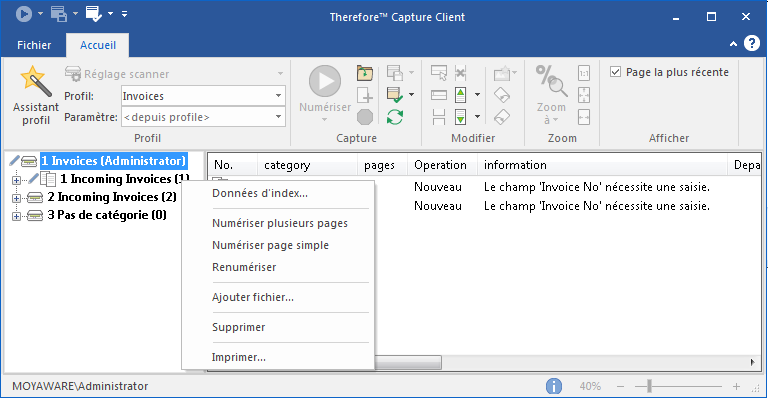Click the green refresh arrows icon
This screenshot has height=399, width=768.
pos(395,117)
